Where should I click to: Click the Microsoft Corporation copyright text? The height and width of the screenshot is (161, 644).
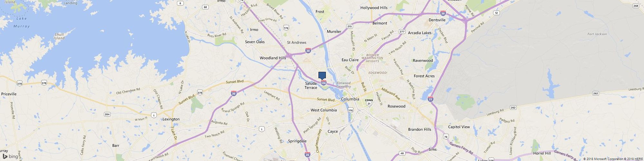tap(603, 159)
